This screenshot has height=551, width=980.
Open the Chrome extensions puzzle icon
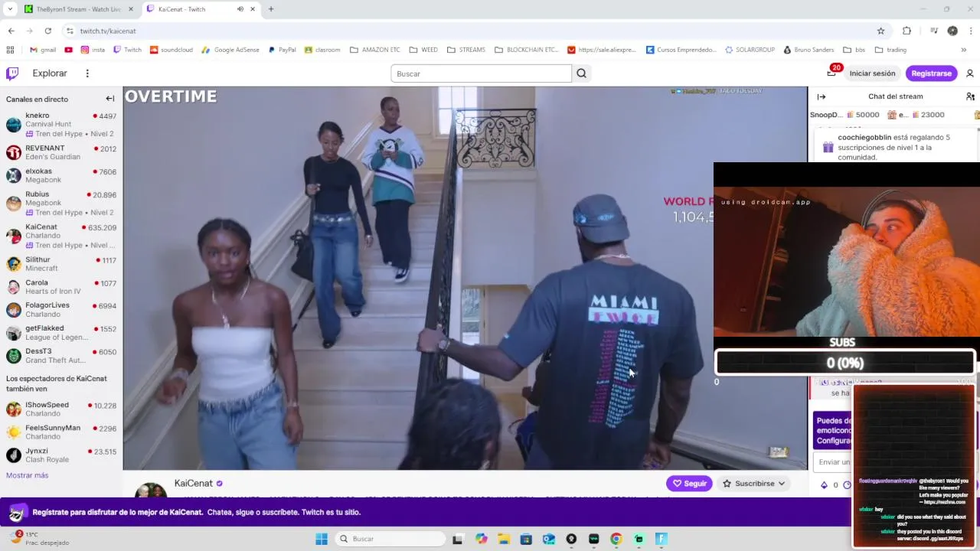[x=907, y=31]
